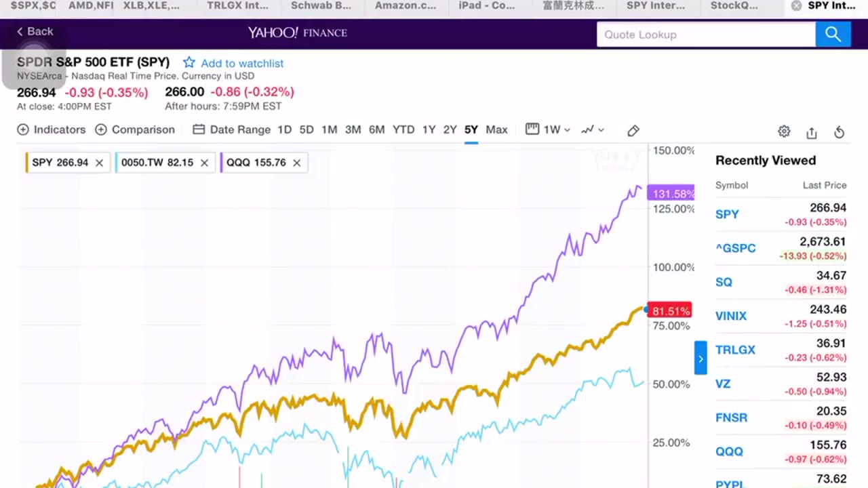This screenshot has height=488, width=868.
Task: Open SPY in Recently Viewed
Action: click(x=727, y=214)
